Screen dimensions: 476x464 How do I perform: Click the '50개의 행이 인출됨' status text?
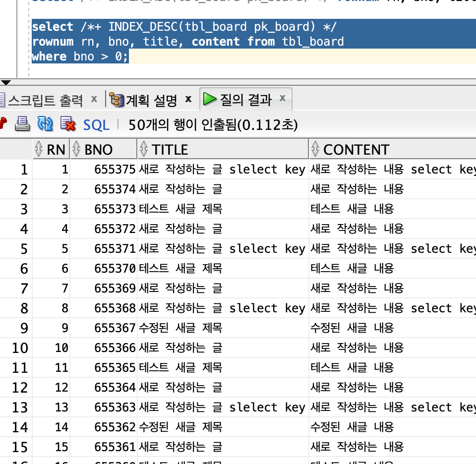[213, 125]
